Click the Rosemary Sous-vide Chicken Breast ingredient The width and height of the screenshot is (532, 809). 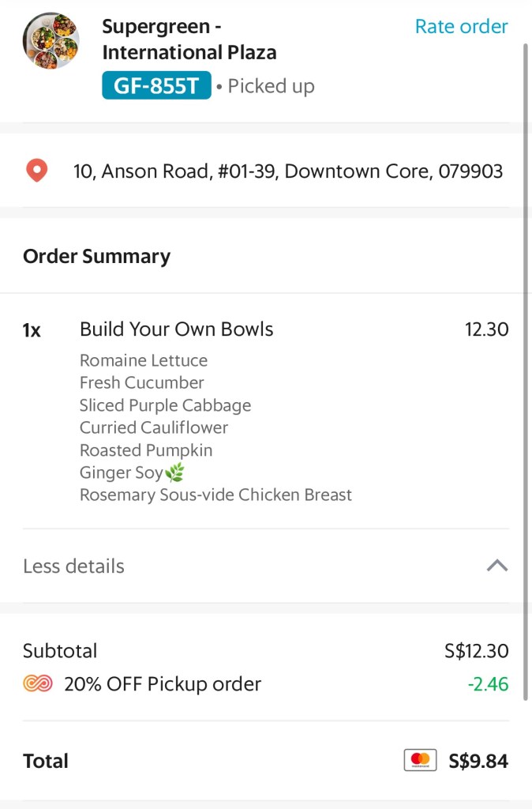click(215, 495)
